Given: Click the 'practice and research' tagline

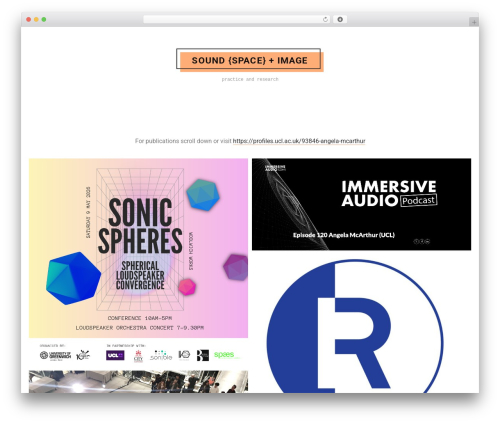Looking at the screenshot, I should (250, 79).
